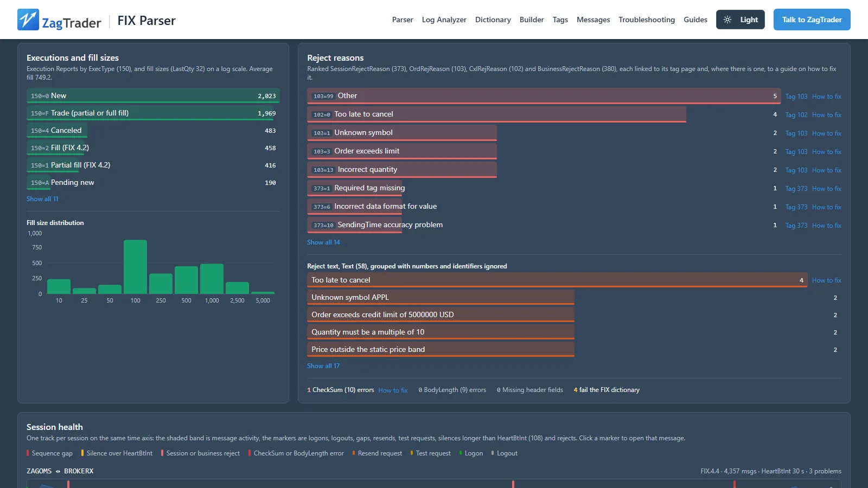Open Tag 102 link for Too late to cancel
Viewport: 868px width, 488px height.
click(x=796, y=115)
